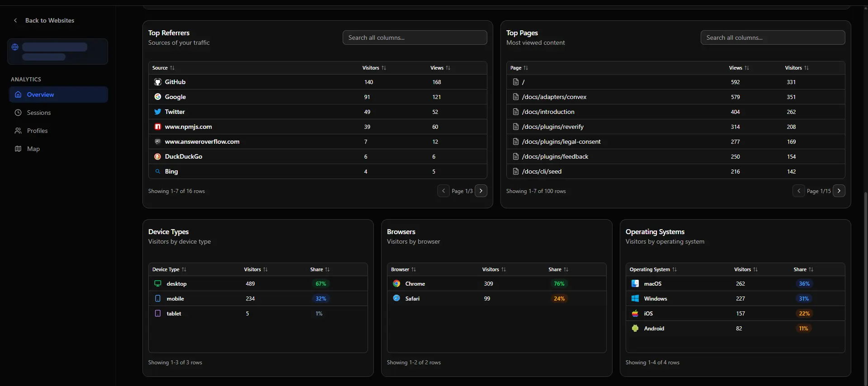
Task: Click the 32% mobile share badge
Action: [321, 298]
